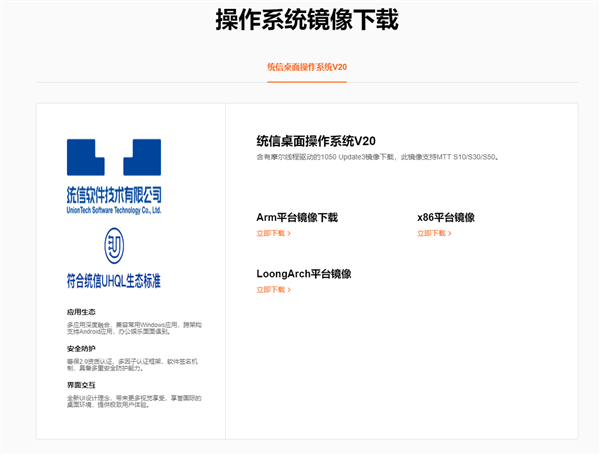The width and height of the screenshot is (600, 455).
Task: Click the MTT S10/S30/S50 description line
Action: click(x=377, y=157)
